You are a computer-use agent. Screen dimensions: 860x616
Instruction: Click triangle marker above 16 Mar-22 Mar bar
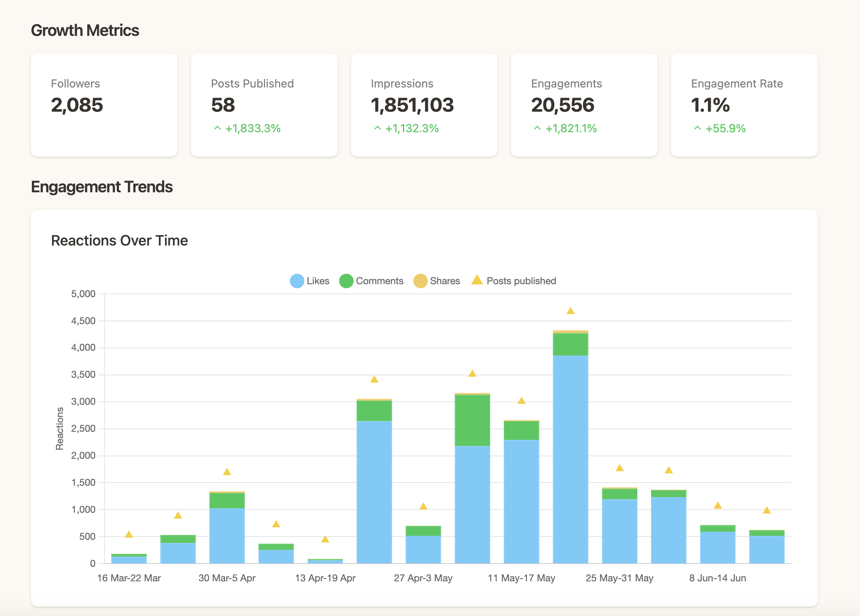click(x=129, y=535)
